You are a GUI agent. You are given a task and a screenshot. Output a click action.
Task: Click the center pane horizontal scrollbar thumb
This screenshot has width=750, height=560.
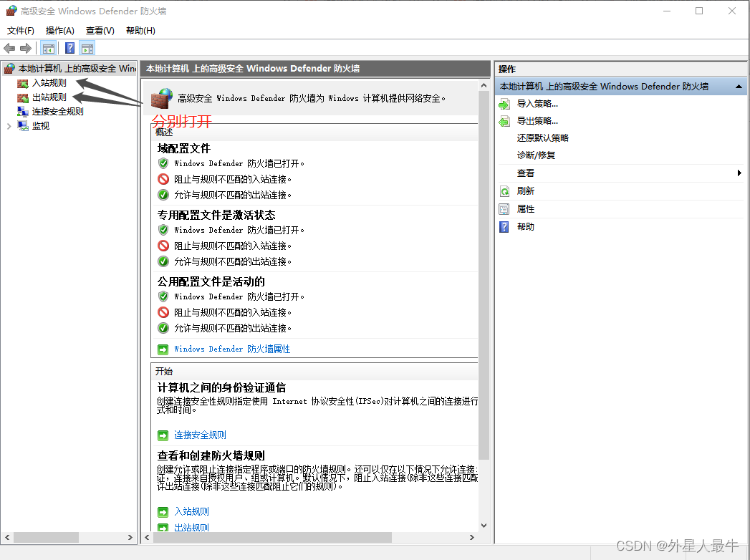(x=272, y=538)
